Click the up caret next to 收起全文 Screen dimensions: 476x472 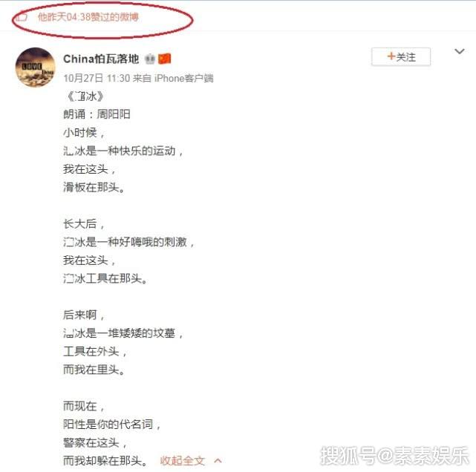218,461
